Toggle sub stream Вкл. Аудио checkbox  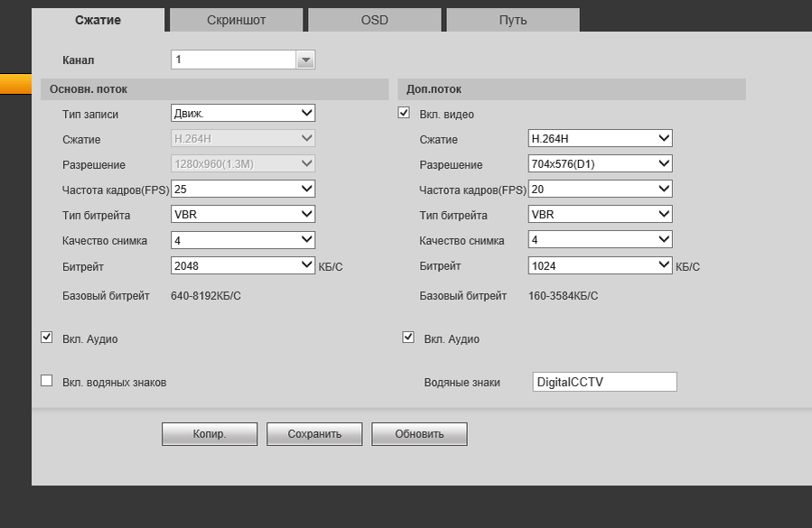[408, 338]
